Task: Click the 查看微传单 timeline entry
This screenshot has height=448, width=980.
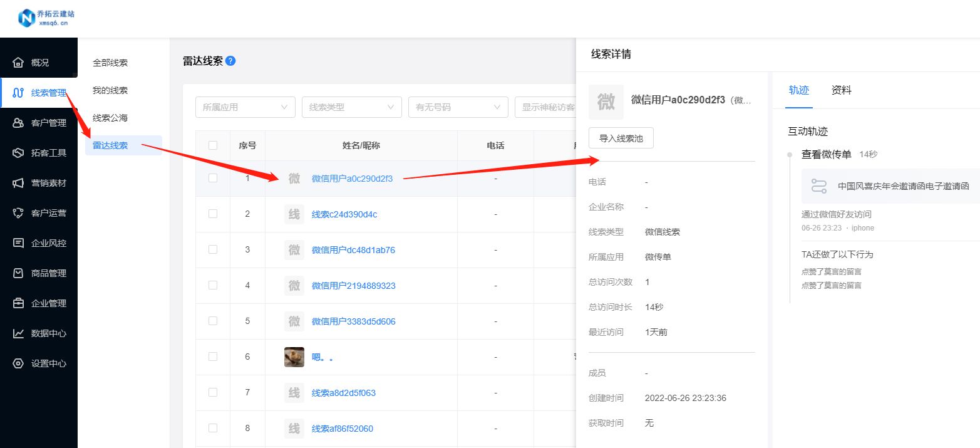Action: tap(827, 154)
